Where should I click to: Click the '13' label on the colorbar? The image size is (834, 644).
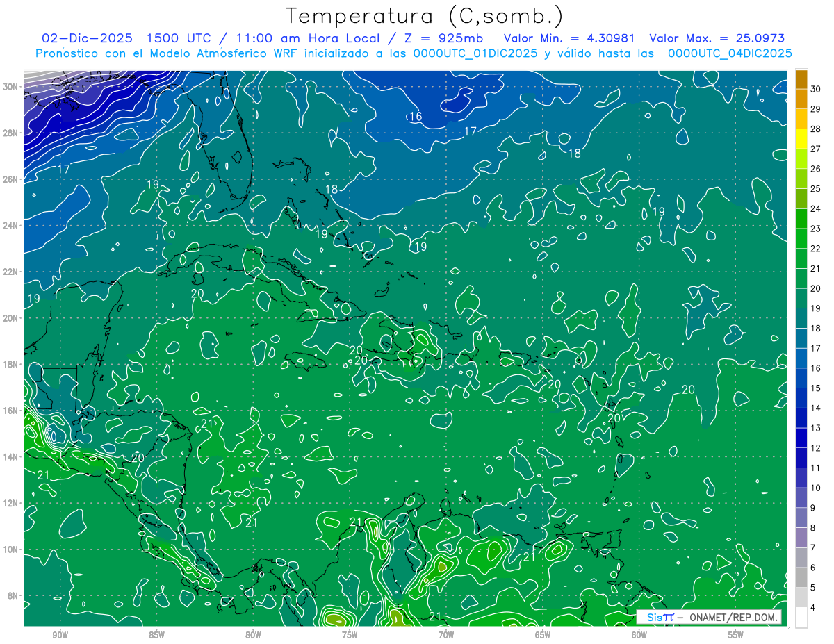click(x=816, y=428)
